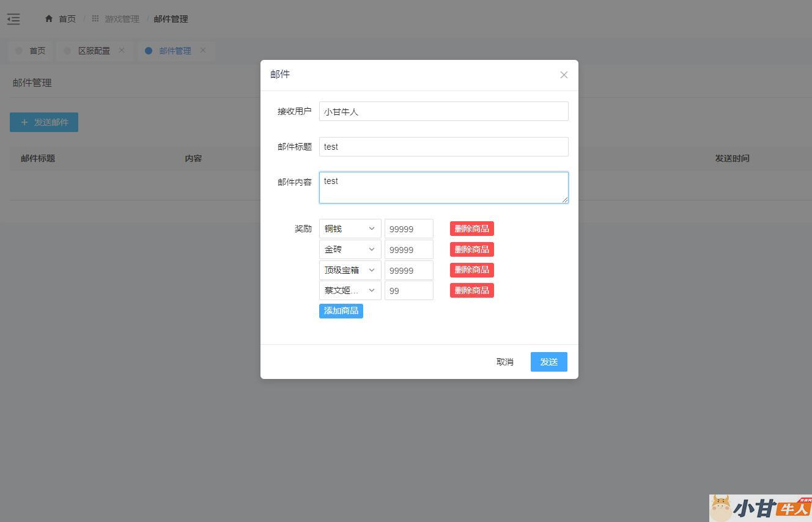The image size is (812, 522).
Task: Close the 区服配置 tab
Action: 122,50
